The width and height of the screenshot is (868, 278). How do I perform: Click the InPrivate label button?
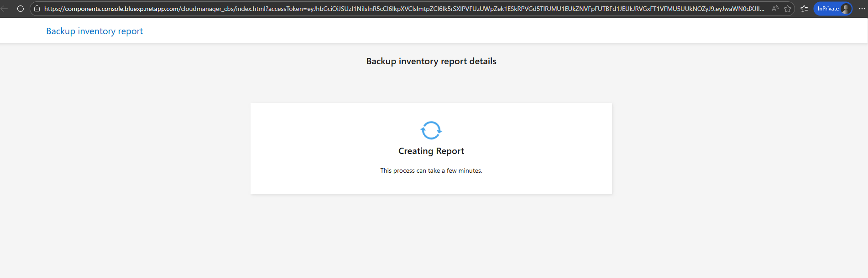[828, 9]
